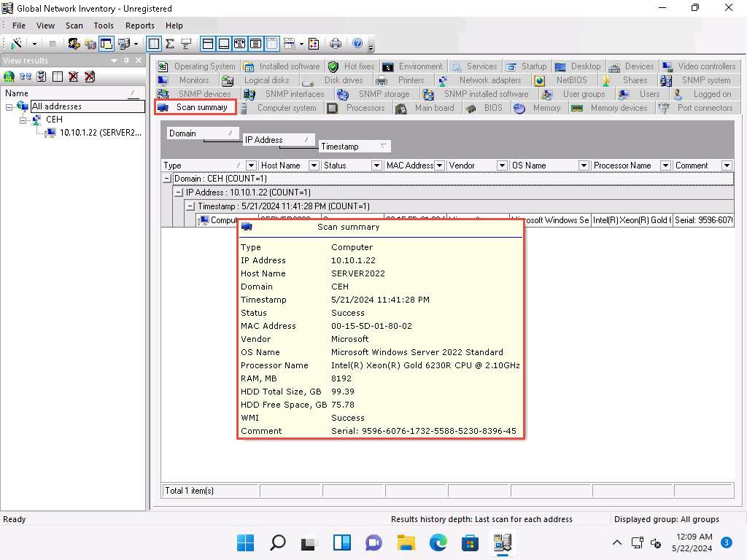The height and width of the screenshot is (560, 747).
Task: Pin the View results panel
Action: 126,61
